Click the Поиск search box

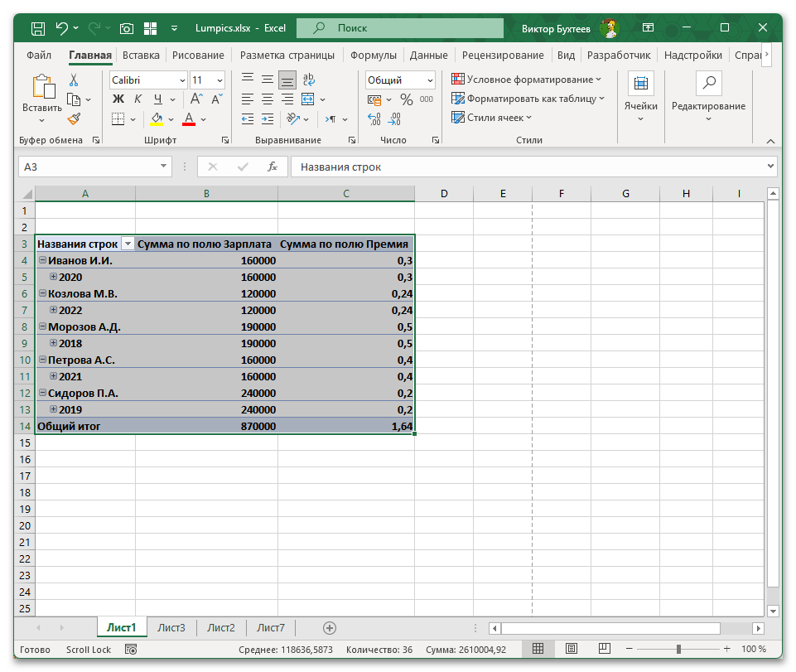406,28
